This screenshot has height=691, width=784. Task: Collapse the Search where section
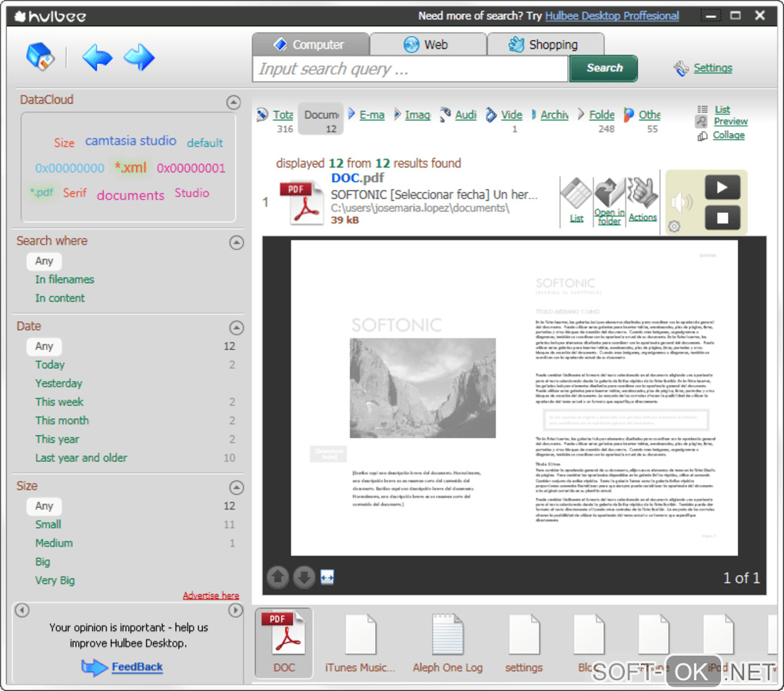pyautogui.click(x=237, y=242)
